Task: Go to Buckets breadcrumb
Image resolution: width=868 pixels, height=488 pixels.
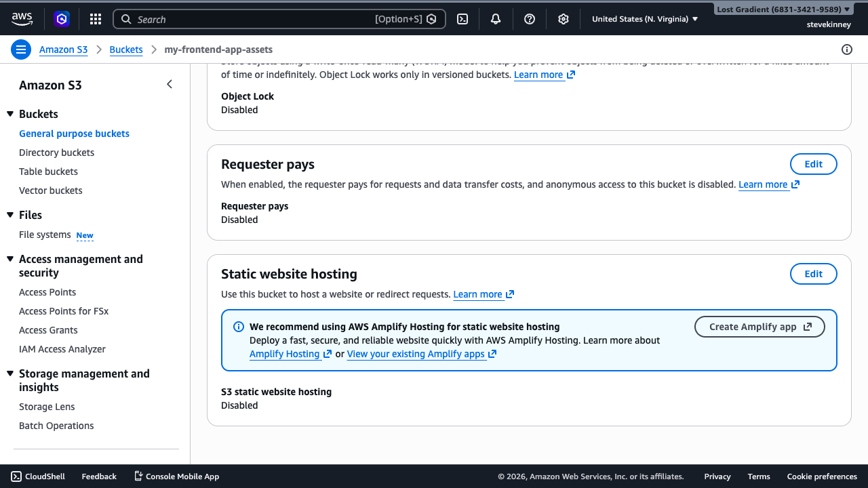Action: click(x=126, y=49)
